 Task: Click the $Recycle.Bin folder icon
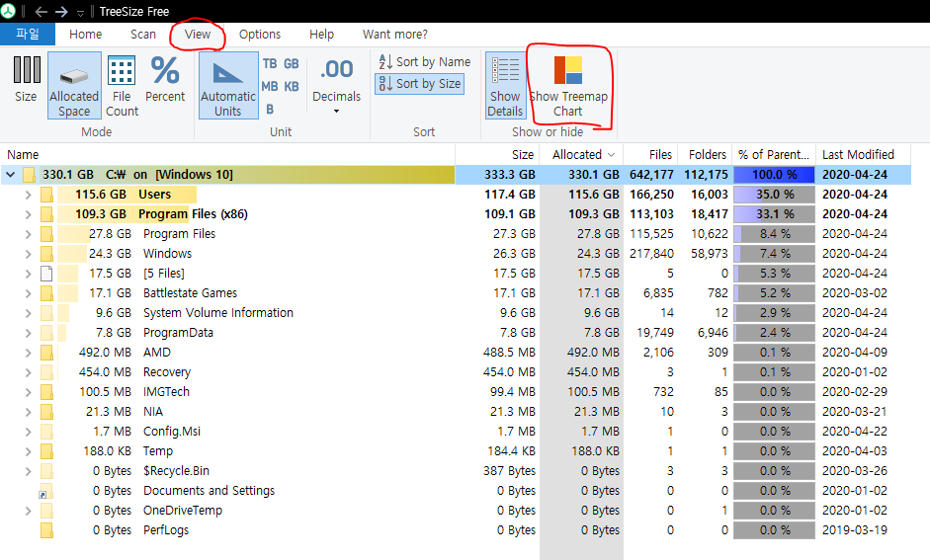46,471
